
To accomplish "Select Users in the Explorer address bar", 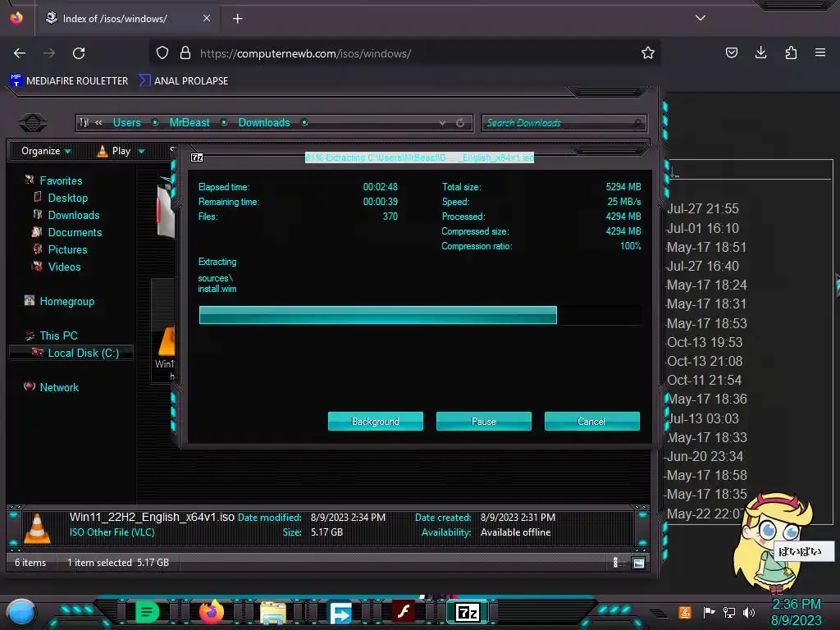I will [126, 123].
